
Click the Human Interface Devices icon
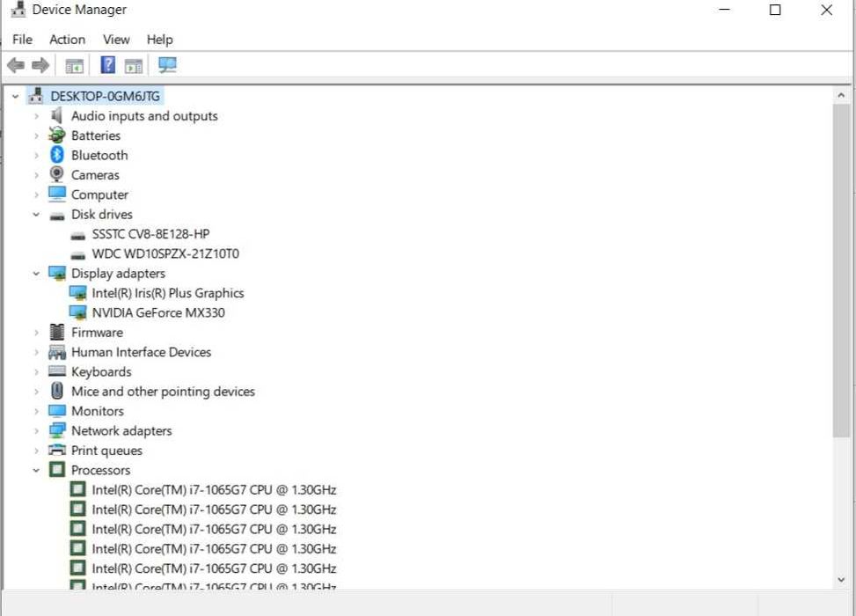[57, 352]
